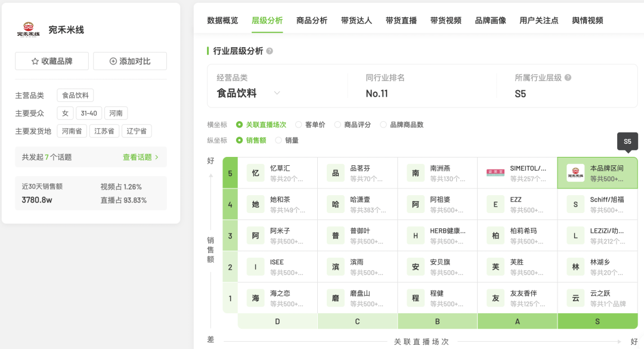Click the No.11 industry ranking value
Screen dimensions: 644x349
[377, 94]
